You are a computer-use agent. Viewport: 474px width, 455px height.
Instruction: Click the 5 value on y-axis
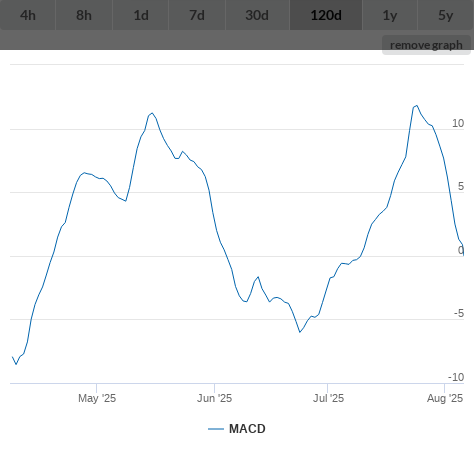(x=461, y=186)
